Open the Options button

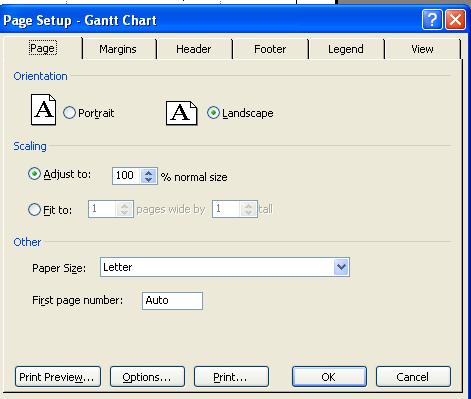(147, 377)
